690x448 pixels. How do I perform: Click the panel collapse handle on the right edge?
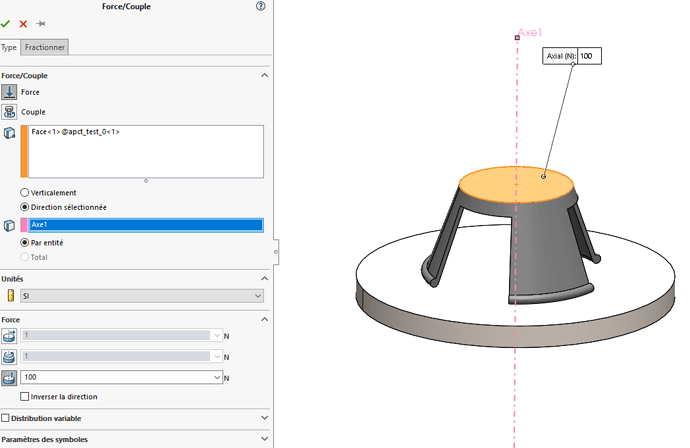276,252
